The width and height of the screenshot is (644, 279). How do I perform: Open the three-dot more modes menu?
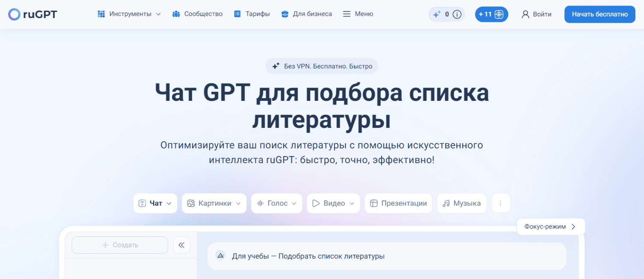click(501, 203)
